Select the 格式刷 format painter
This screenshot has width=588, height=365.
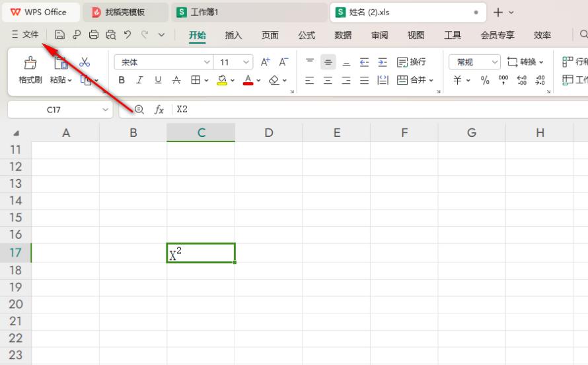click(30, 70)
